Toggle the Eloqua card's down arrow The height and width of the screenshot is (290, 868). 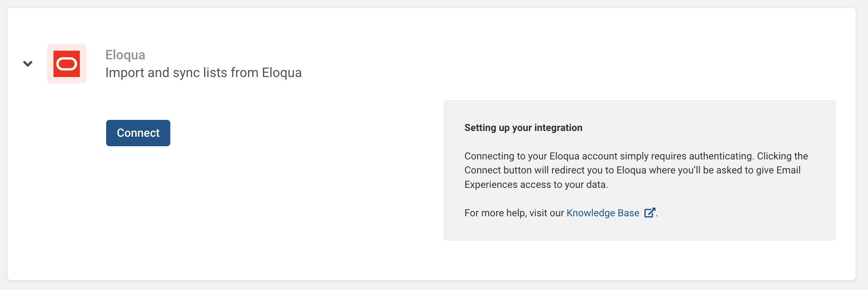coord(28,64)
